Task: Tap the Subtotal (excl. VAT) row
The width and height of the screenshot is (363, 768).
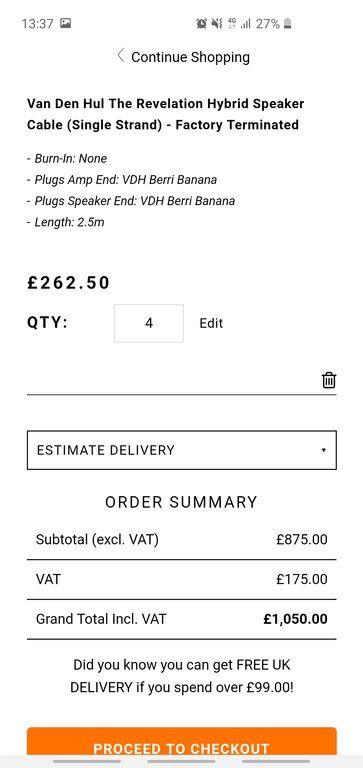Action: coord(182,540)
